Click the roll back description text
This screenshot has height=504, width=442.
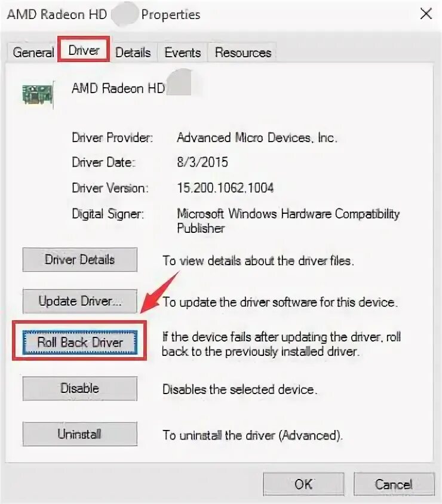point(281,344)
